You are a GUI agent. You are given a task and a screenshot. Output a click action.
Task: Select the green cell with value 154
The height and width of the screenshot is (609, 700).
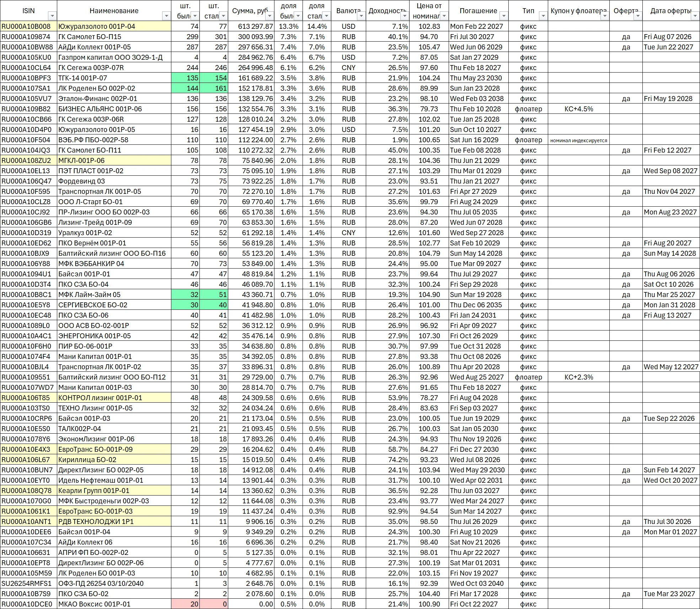214,78
